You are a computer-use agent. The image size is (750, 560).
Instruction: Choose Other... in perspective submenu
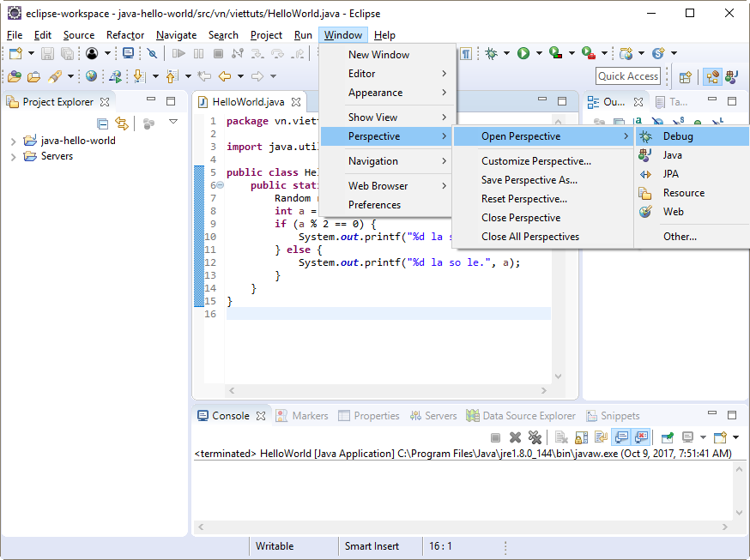tap(692, 237)
